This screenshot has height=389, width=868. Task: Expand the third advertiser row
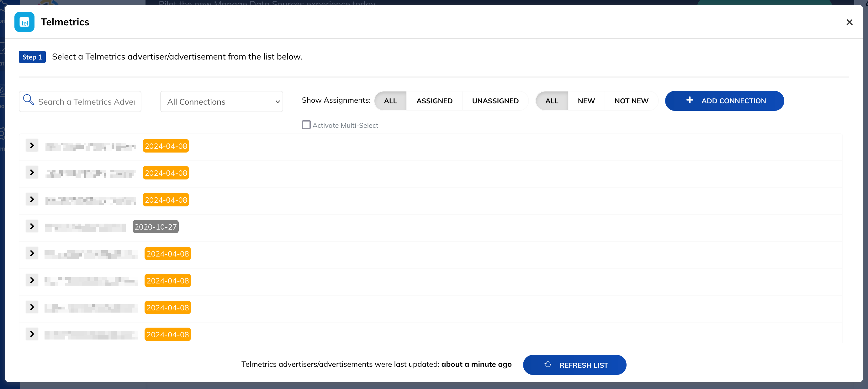[x=32, y=200]
